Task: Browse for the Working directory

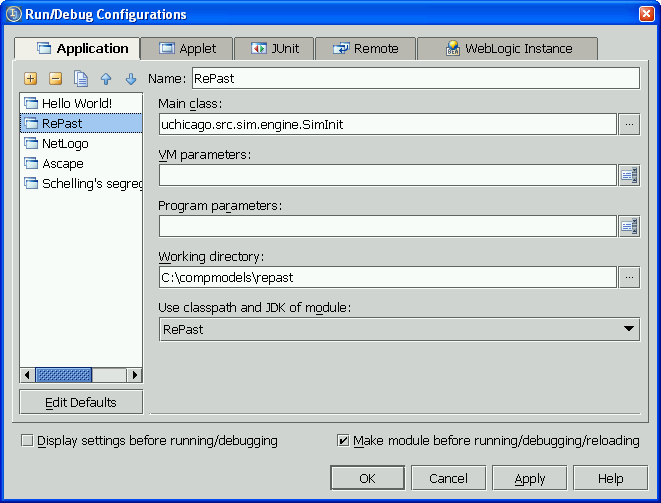Action: coord(629,277)
